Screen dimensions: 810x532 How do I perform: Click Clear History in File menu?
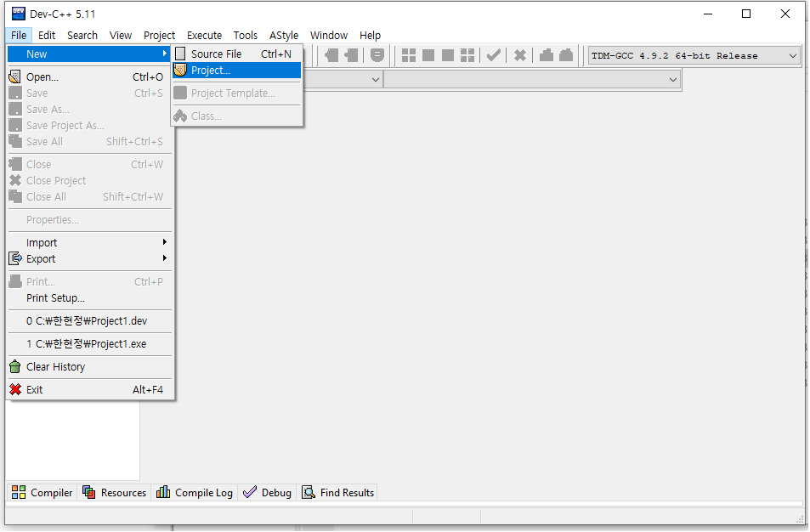pos(90,367)
